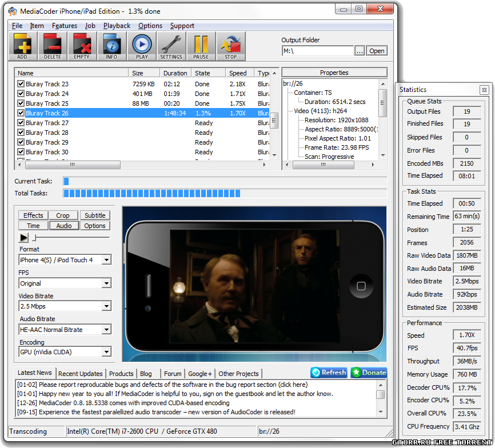The width and height of the screenshot is (495, 448).
Task: Click the Total Tasks progress bar
Action: pos(225,193)
